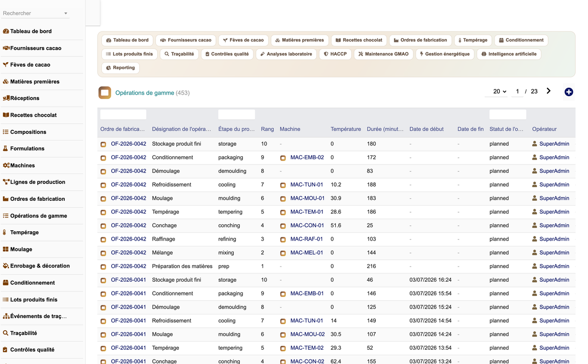Open the Reporting tab
Image resolution: width=588 pixels, height=364 pixels.
tap(121, 68)
